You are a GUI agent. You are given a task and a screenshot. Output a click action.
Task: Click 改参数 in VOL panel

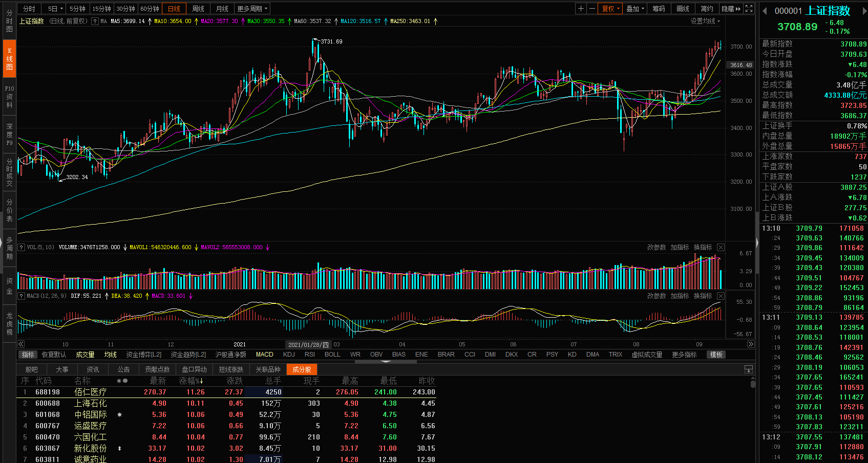coord(657,247)
